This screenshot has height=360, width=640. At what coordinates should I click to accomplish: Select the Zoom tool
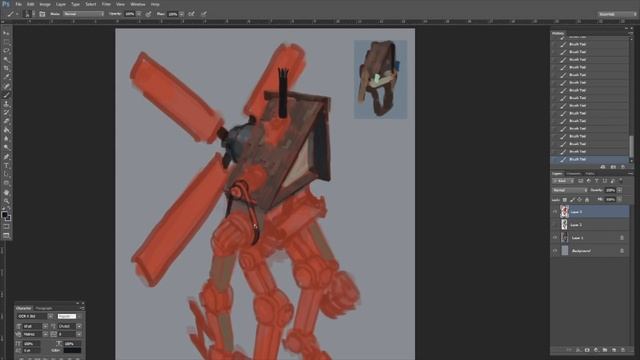coord(6,201)
